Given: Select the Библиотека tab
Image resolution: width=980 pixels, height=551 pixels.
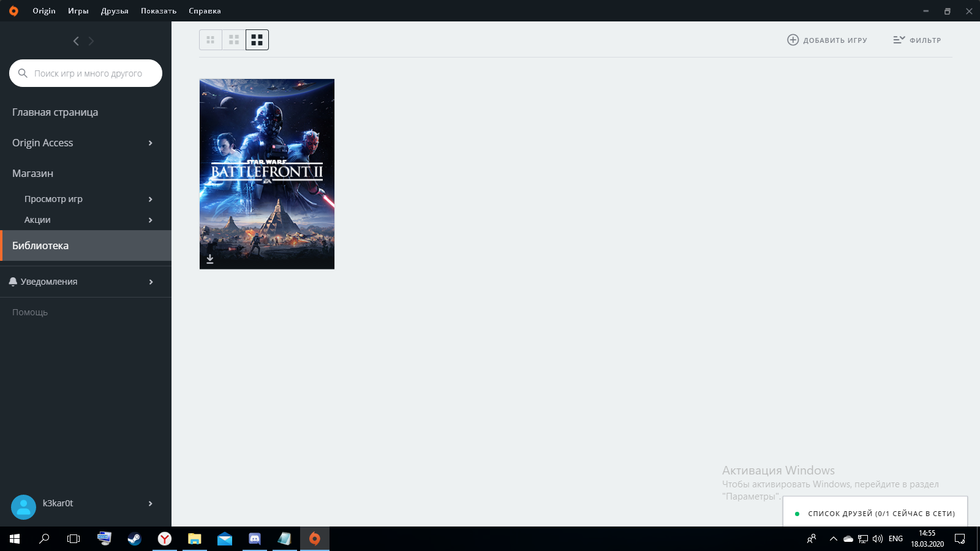Looking at the screenshot, I should point(86,246).
